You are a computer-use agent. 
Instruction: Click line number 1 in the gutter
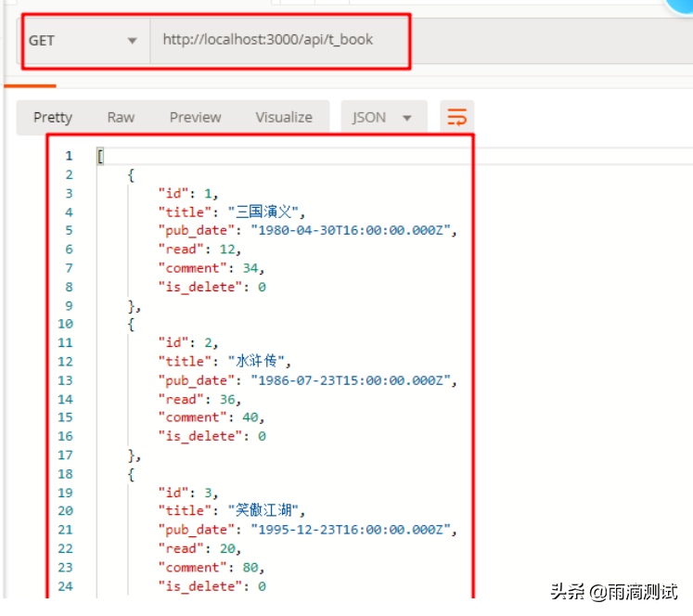click(x=69, y=156)
